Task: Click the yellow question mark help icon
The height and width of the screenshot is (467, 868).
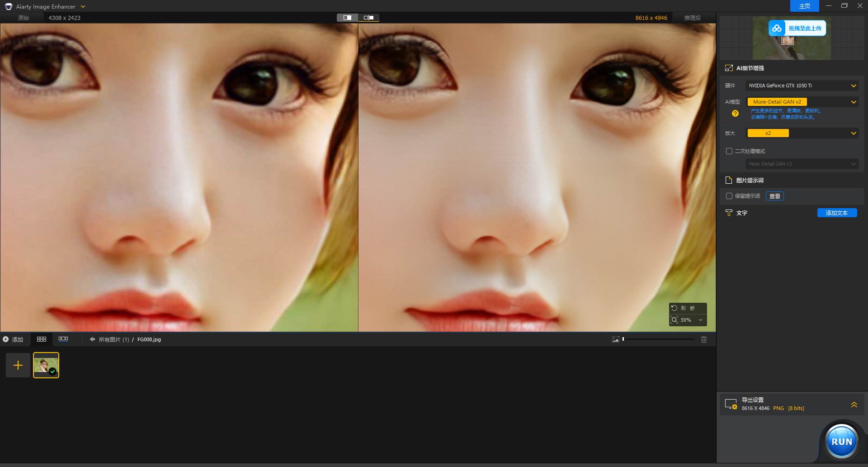Action: [735, 114]
